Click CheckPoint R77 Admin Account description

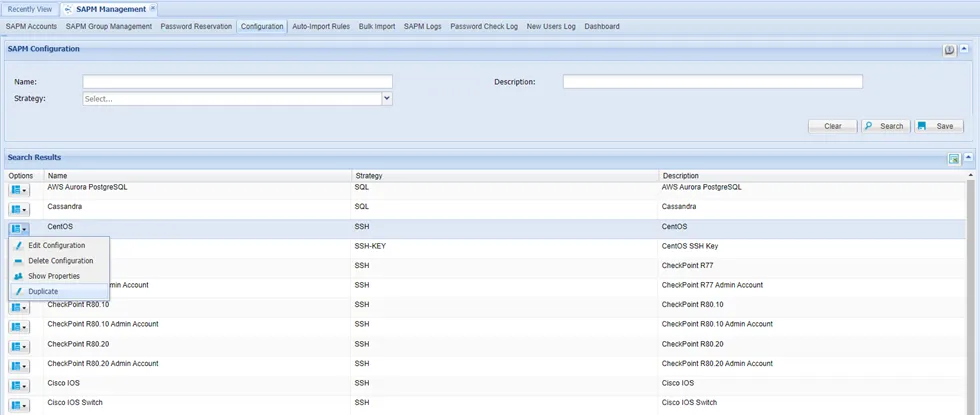(x=712, y=285)
